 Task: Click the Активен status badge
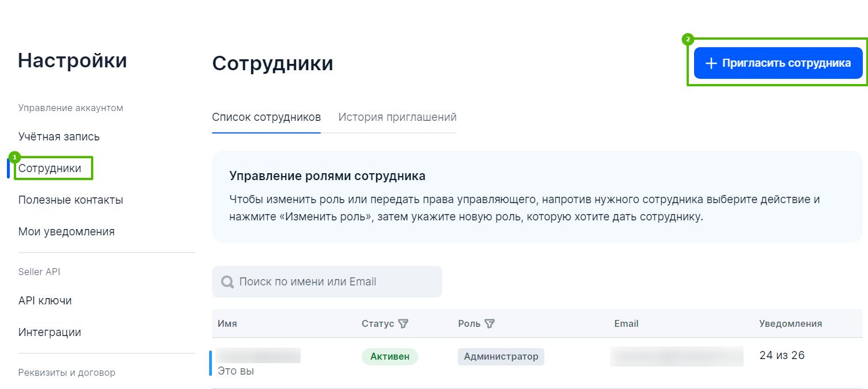390,357
